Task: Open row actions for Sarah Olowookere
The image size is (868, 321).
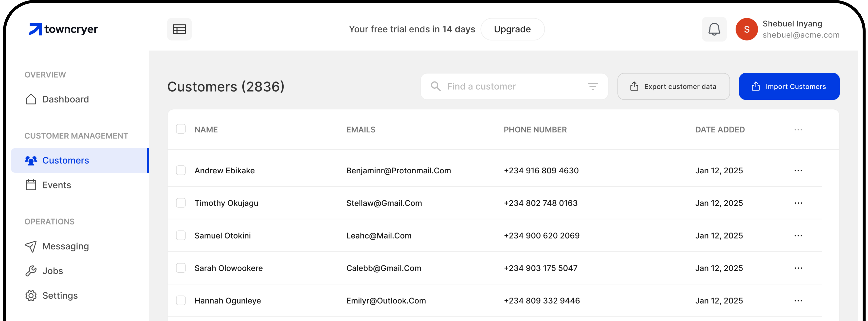Action: (x=798, y=268)
